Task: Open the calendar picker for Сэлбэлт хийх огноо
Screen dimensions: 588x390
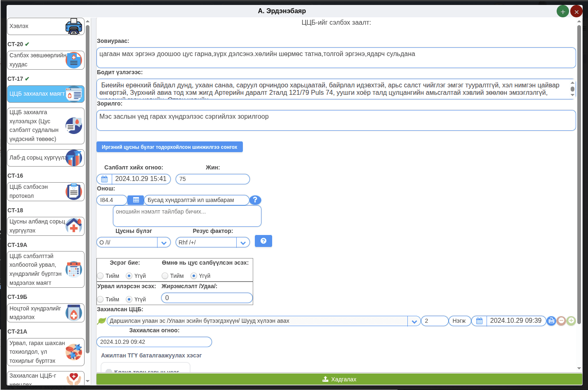Action: click(104, 179)
